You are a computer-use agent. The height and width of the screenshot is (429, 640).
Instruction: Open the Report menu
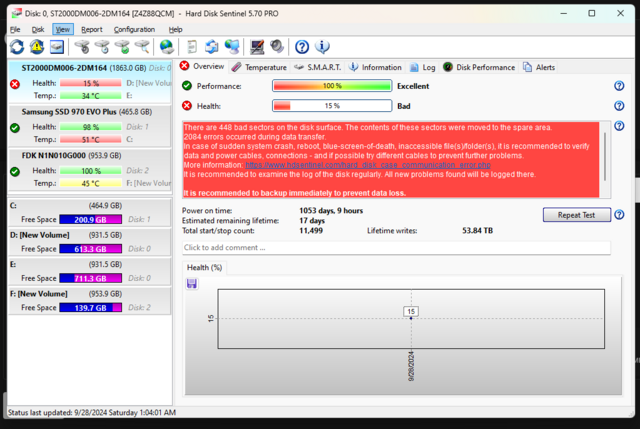[x=92, y=30]
